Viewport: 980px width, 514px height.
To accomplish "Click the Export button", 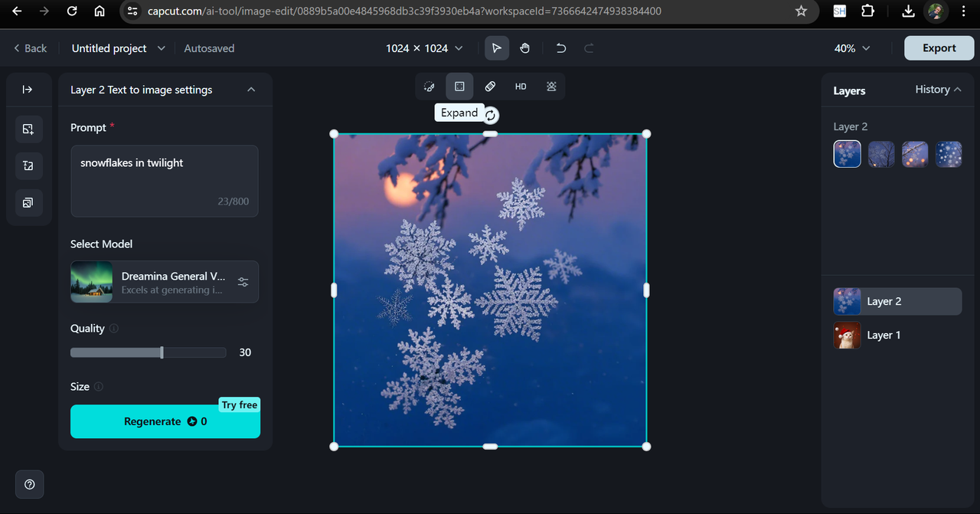I will [939, 48].
